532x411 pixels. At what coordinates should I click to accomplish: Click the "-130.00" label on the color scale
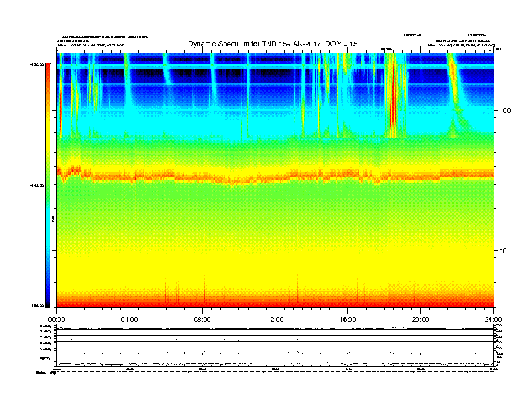37,64
